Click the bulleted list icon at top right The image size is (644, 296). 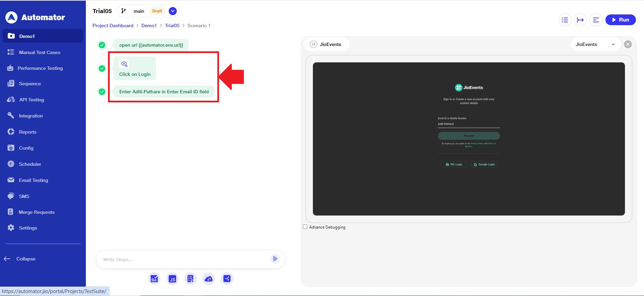pyautogui.click(x=565, y=20)
